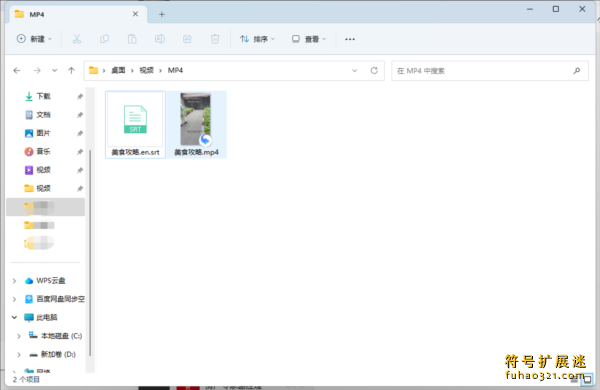Collapse the 此电脑 tree node

(x=15, y=317)
